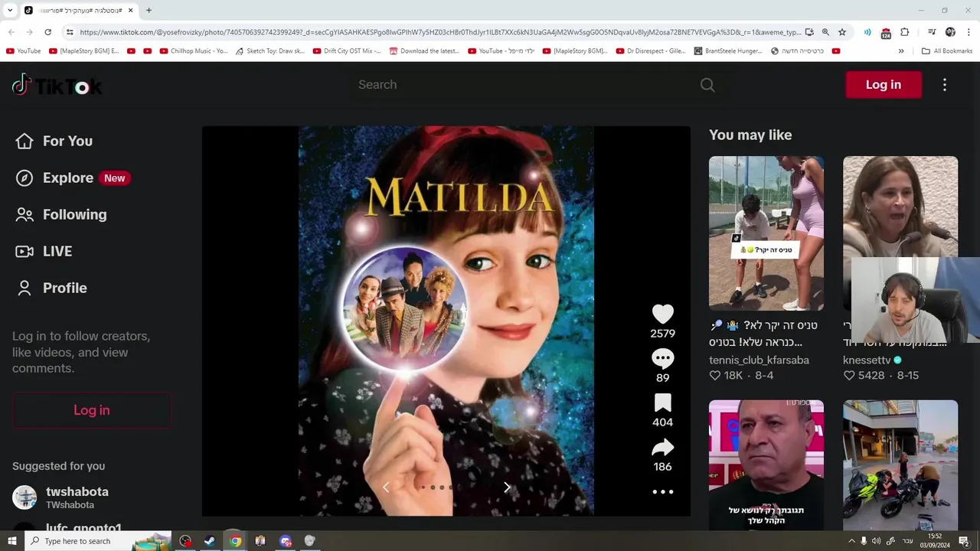Screen dimensions: 980x551
Task: Open the tab search dropdown arrow
Action: [10, 10]
